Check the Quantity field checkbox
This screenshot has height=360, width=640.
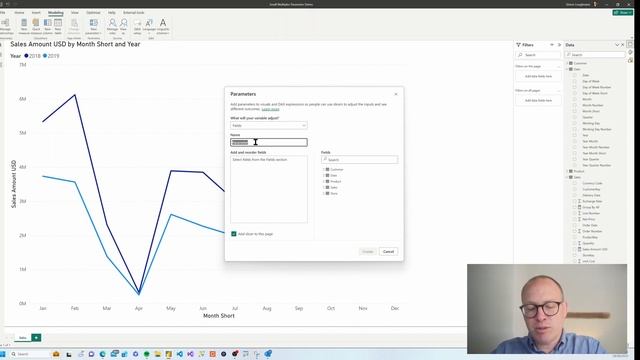(x=575, y=243)
